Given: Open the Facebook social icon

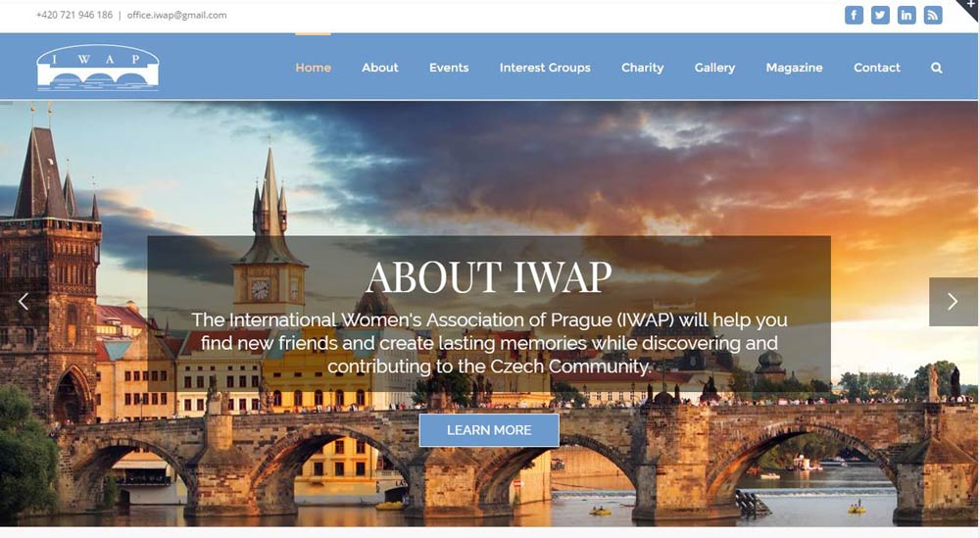Looking at the screenshot, I should tap(854, 15).
